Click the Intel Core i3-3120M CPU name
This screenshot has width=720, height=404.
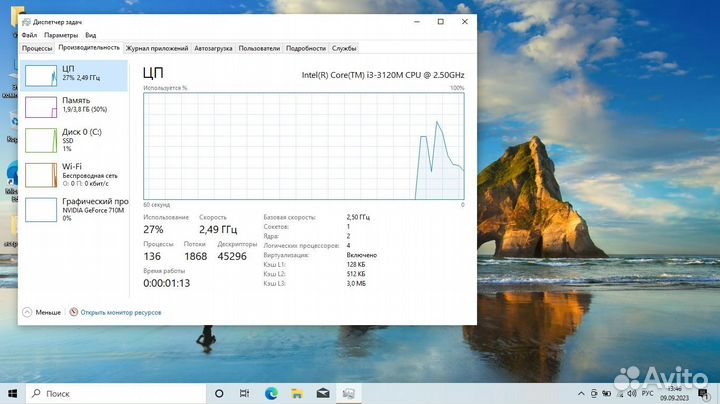click(383, 75)
